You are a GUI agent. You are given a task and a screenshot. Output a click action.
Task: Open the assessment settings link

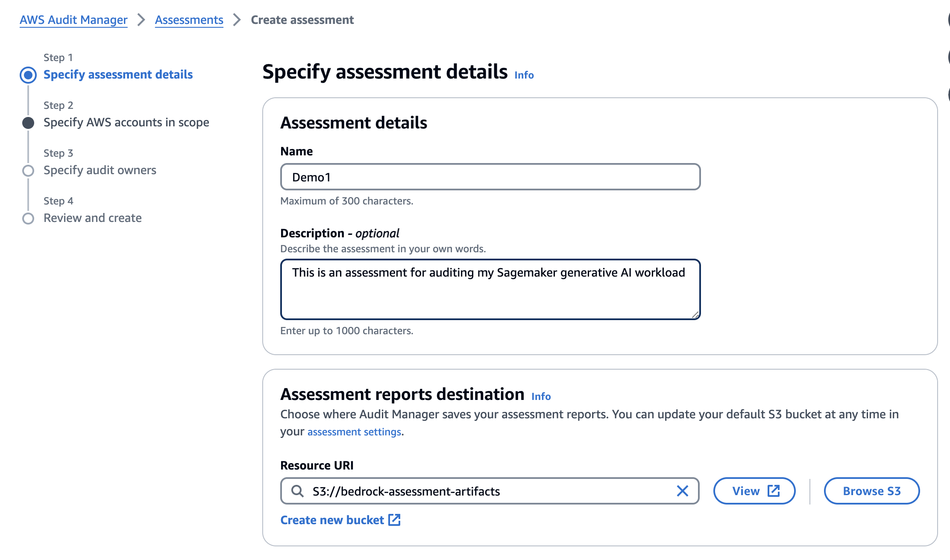tap(354, 432)
